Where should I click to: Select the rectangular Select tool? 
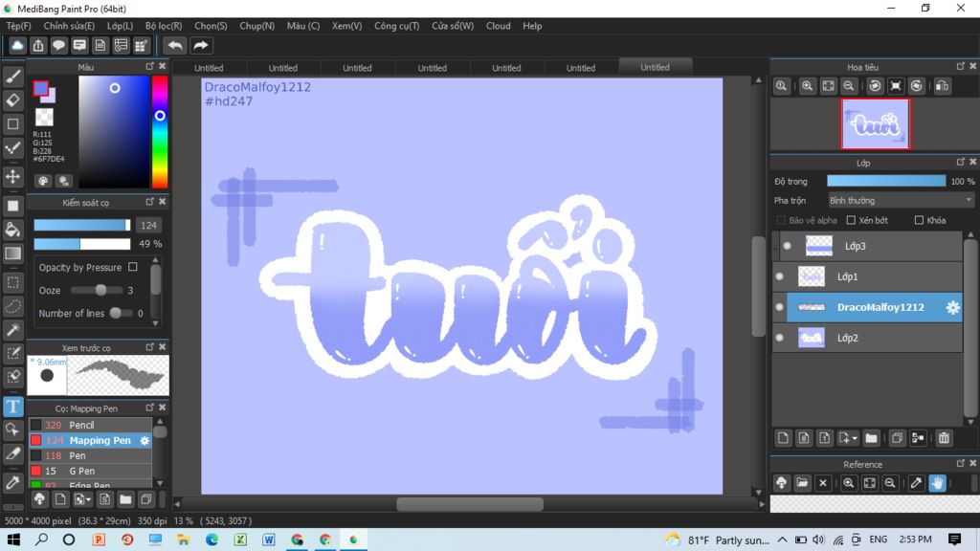pyautogui.click(x=12, y=282)
